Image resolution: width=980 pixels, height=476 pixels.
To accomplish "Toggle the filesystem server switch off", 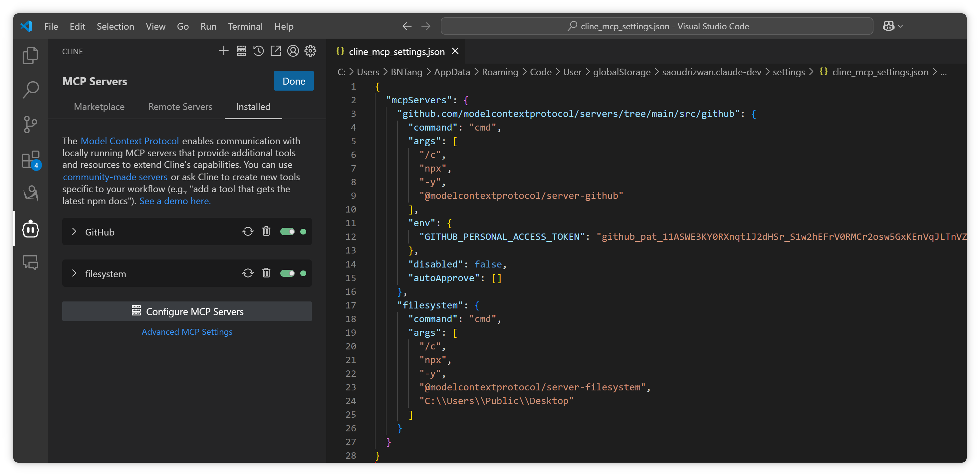I will tap(287, 273).
